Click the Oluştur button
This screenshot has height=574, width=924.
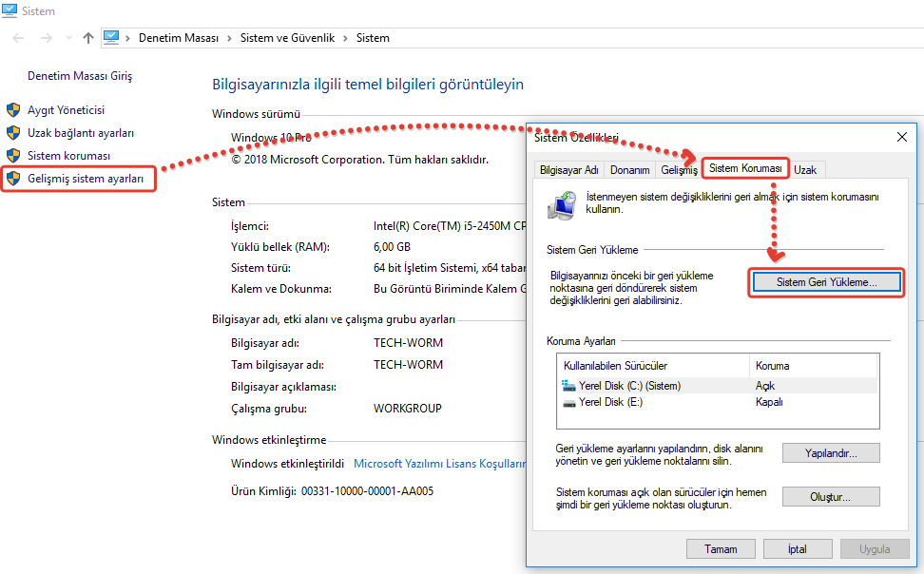pyautogui.click(x=830, y=497)
